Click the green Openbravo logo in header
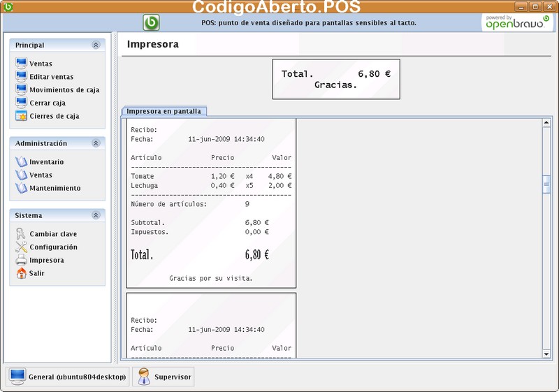Viewport: 559px width, 392px height. coord(151,22)
